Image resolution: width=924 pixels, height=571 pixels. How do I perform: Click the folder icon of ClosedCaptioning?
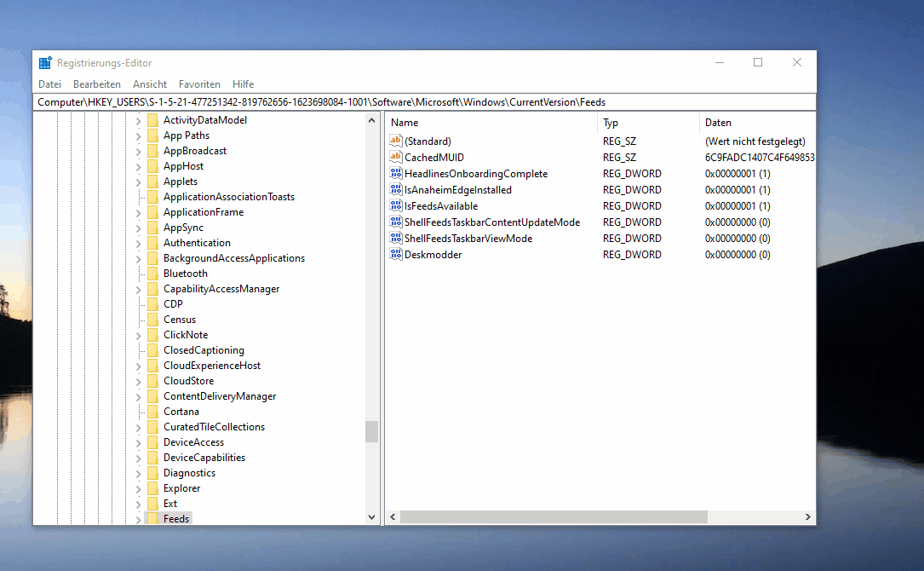pyautogui.click(x=152, y=350)
